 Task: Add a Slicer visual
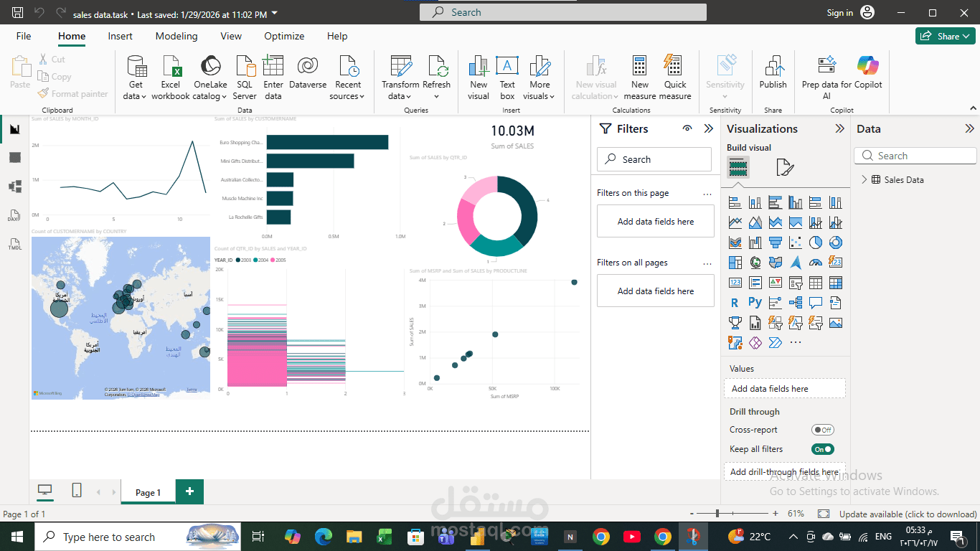click(x=795, y=283)
